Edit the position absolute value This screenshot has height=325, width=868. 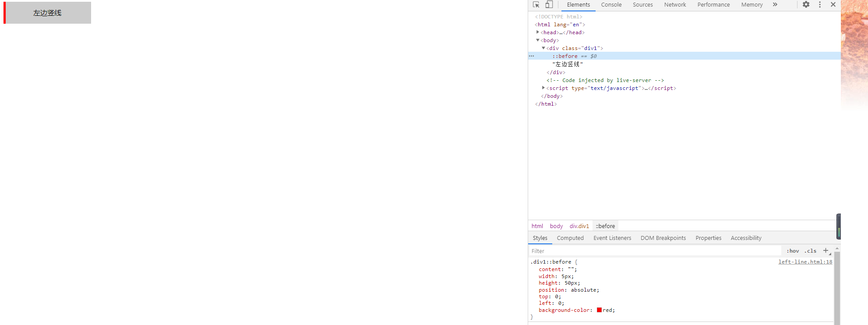[584, 290]
